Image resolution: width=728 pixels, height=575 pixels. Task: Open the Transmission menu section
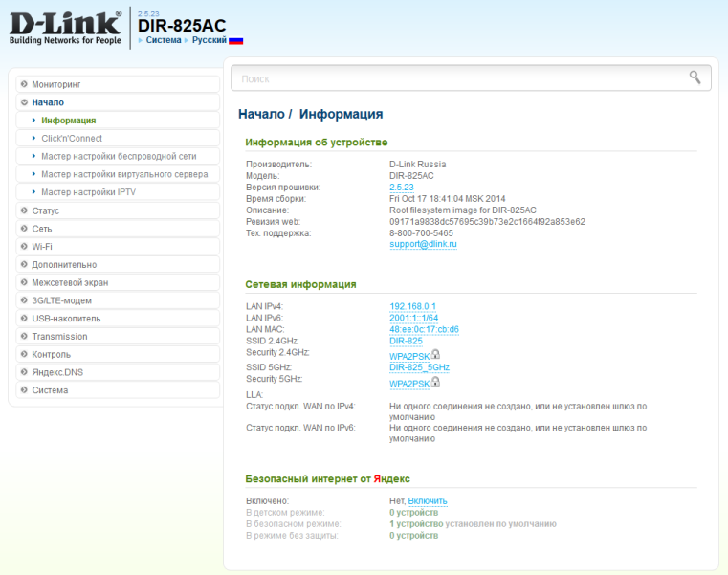coord(118,336)
